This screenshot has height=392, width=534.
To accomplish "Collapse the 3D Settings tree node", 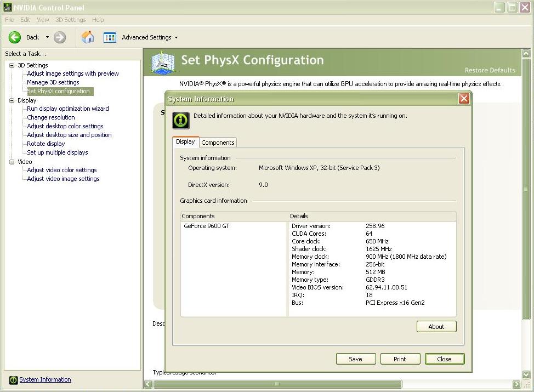I will 12,65.
